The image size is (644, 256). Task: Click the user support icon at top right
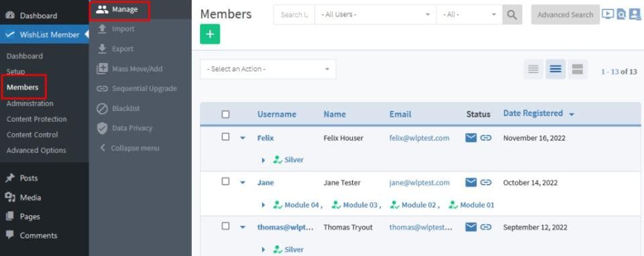click(635, 14)
